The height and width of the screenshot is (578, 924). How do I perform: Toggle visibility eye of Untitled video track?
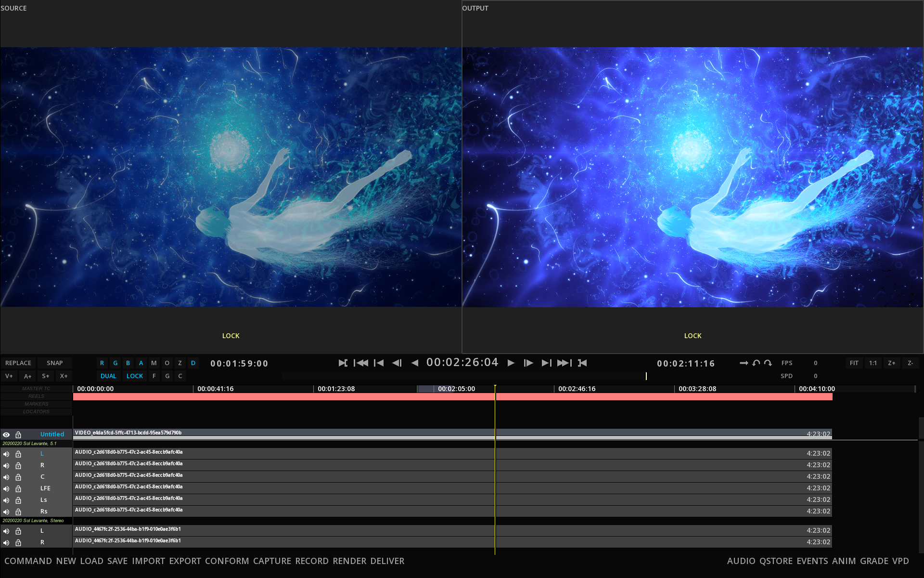click(x=6, y=434)
